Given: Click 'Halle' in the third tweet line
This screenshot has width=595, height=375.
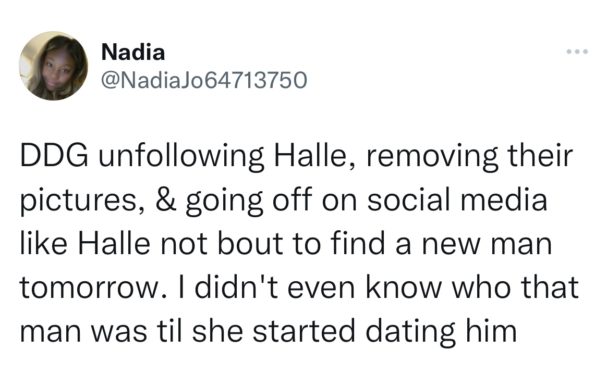Looking at the screenshot, I should tap(113, 243).
